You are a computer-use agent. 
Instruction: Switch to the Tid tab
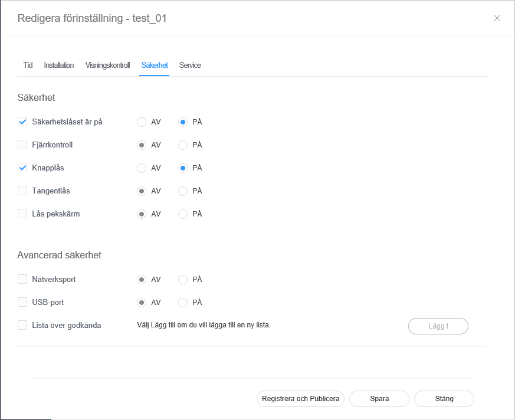28,65
